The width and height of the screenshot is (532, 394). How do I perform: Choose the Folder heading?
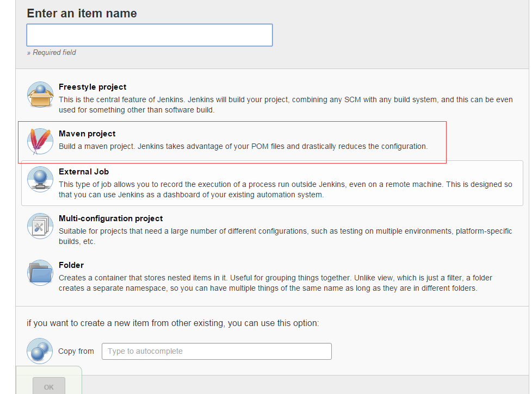pyautogui.click(x=71, y=265)
